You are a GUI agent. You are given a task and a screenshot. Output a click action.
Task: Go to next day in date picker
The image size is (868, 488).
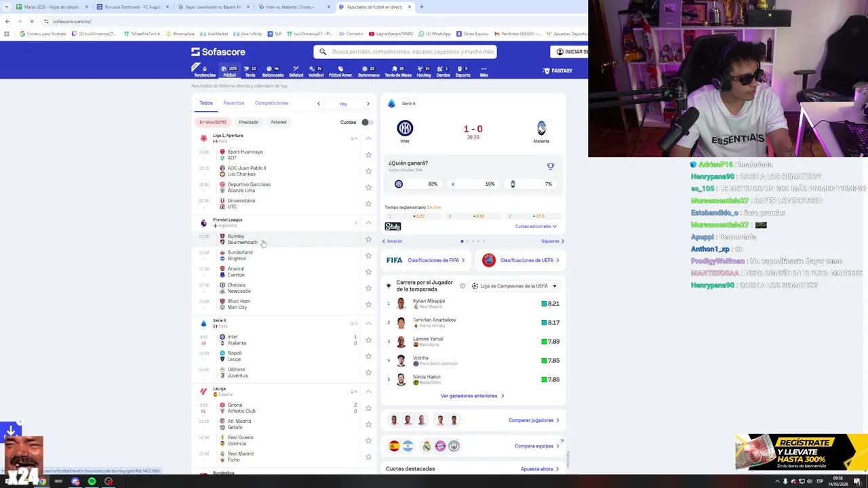(x=368, y=104)
